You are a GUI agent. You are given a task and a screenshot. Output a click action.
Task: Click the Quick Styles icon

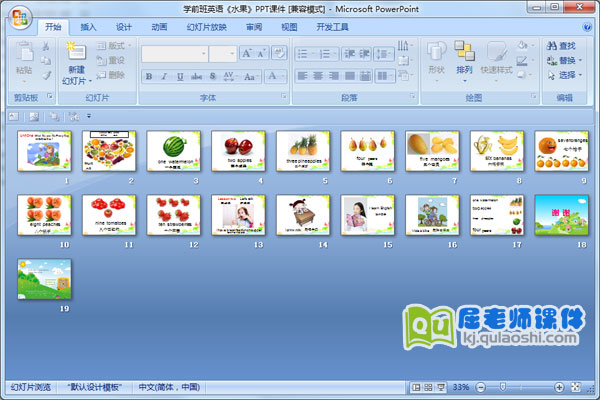[x=497, y=51]
